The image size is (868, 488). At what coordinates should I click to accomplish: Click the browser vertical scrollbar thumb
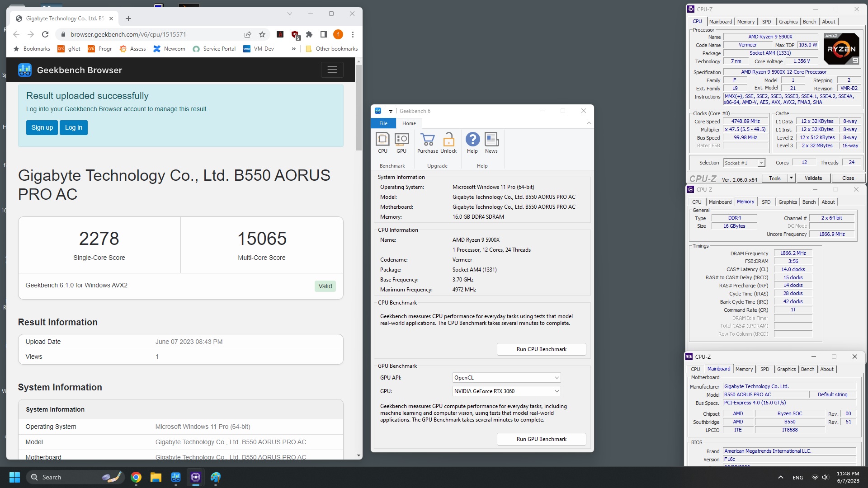(359, 108)
